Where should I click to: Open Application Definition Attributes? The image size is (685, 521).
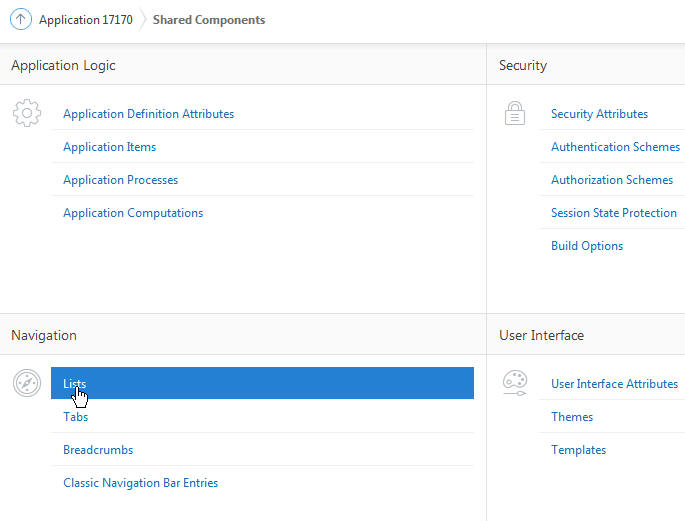click(x=148, y=114)
